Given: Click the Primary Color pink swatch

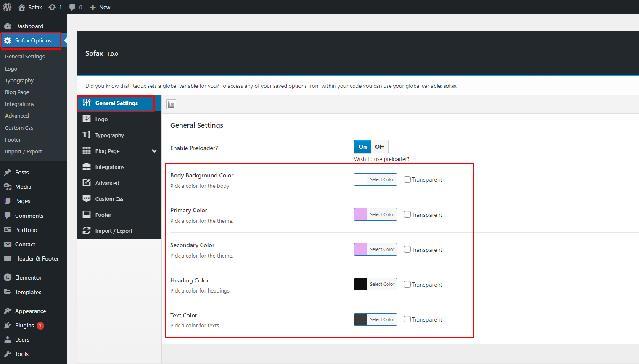Looking at the screenshot, I should point(361,214).
